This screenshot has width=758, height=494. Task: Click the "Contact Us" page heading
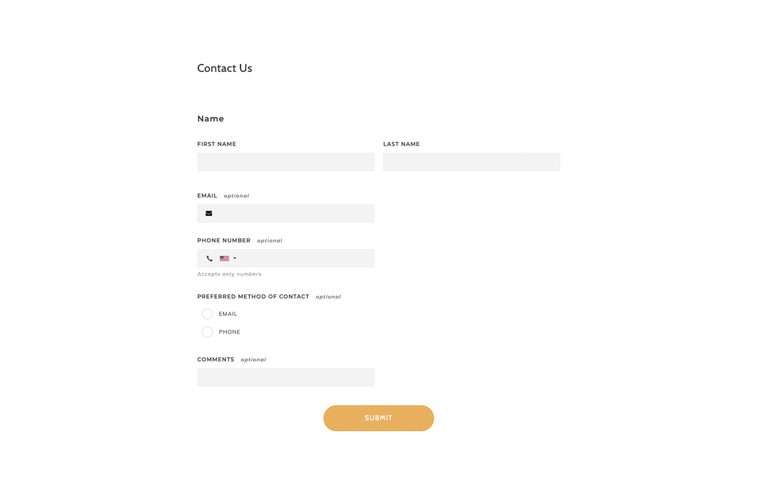(x=224, y=68)
